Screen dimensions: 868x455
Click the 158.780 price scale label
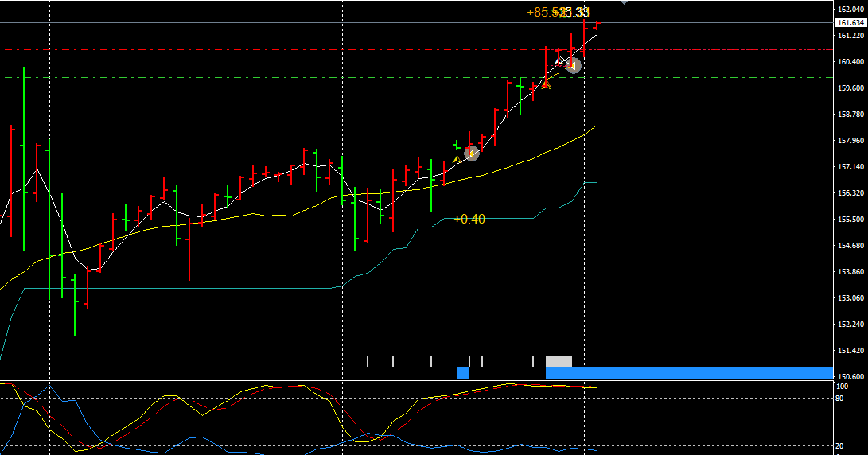click(850, 114)
